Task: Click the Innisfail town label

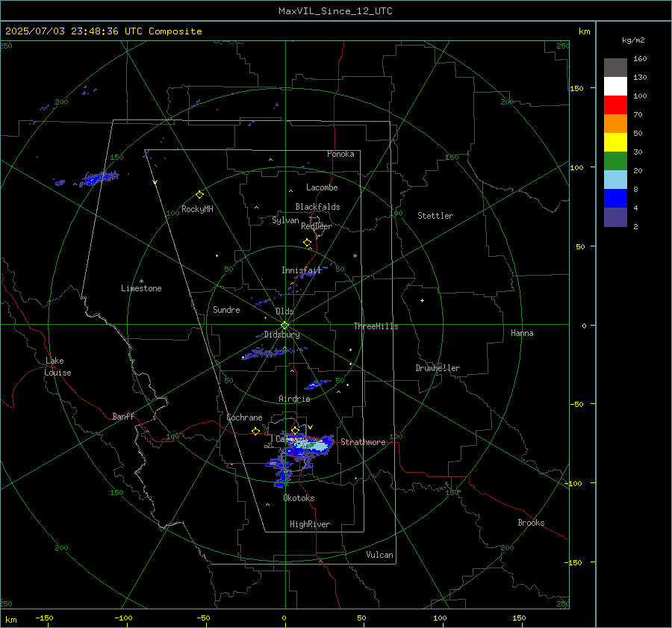Action: click(x=302, y=270)
